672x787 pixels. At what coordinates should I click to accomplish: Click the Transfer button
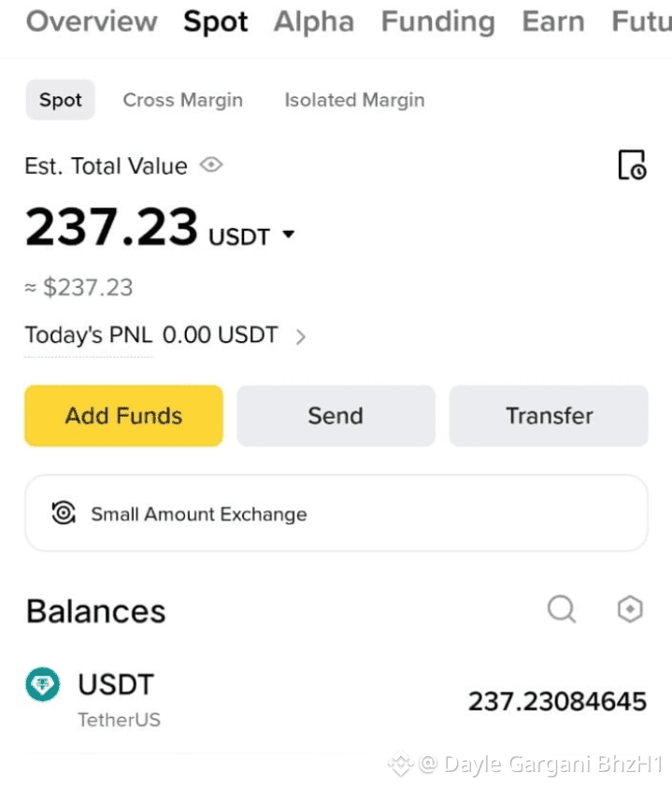549,415
